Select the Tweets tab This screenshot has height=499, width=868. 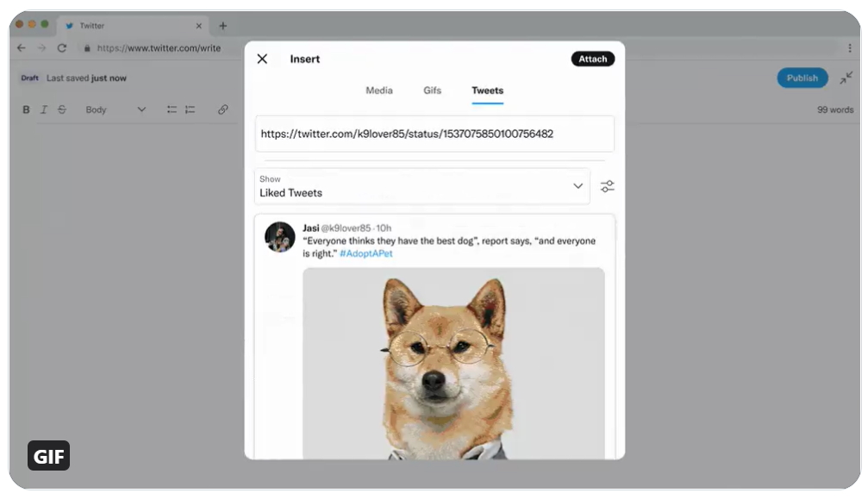click(487, 90)
